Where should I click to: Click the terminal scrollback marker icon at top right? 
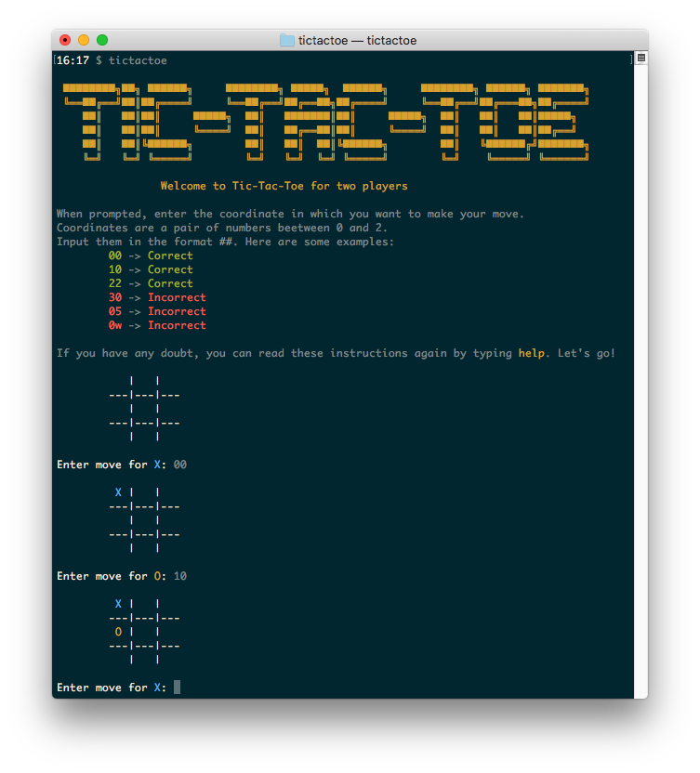(641, 59)
